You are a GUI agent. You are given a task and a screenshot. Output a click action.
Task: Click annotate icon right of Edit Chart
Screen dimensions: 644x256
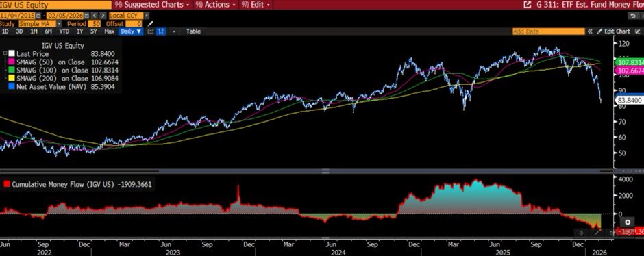point(637,31)
